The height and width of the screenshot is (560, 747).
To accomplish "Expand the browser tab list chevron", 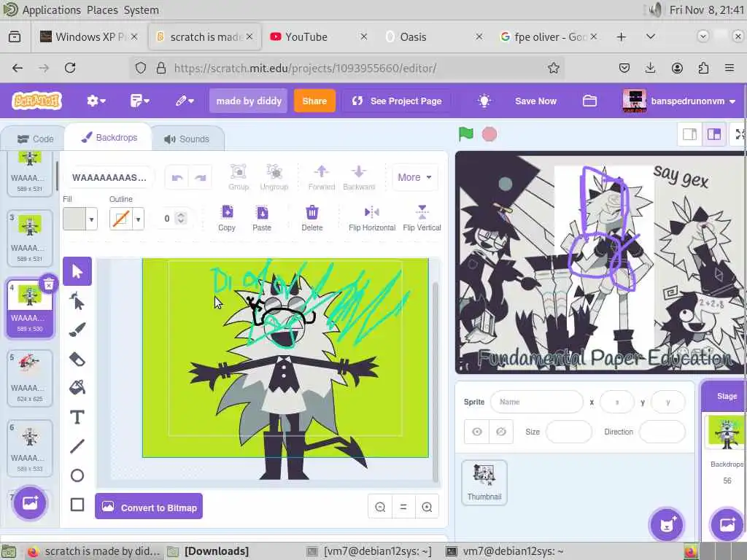I will [650, 36].
